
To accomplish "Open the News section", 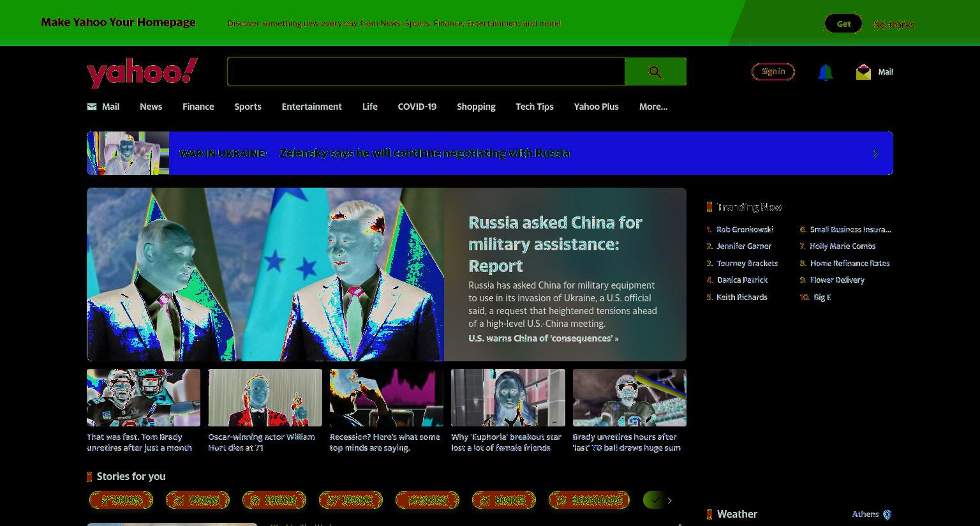I will [151, 107].
